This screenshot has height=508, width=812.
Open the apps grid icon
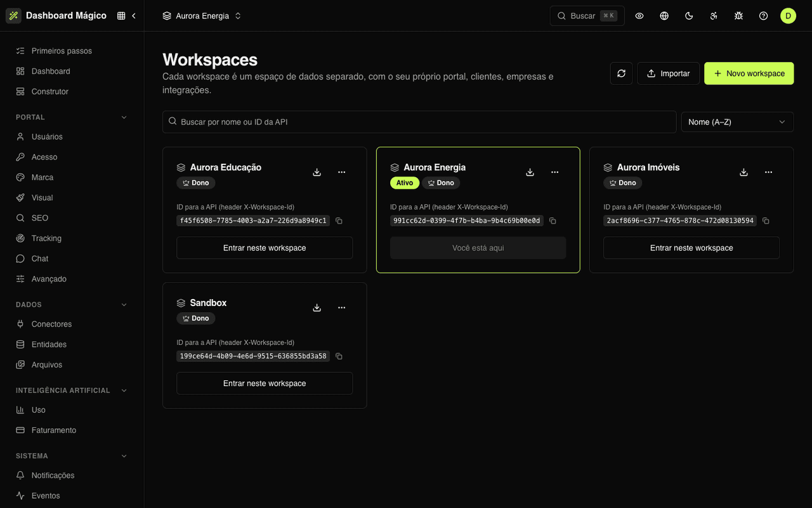point(121,16)
